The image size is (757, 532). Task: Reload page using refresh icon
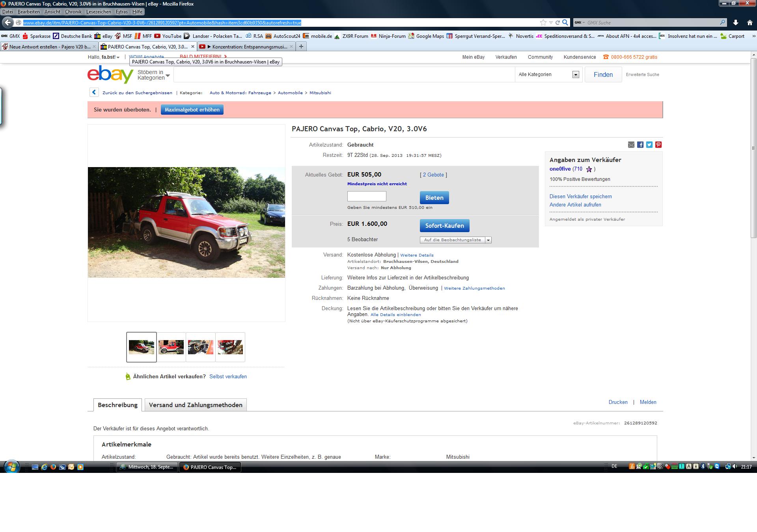pyautogui.click(x=558, y=22)
